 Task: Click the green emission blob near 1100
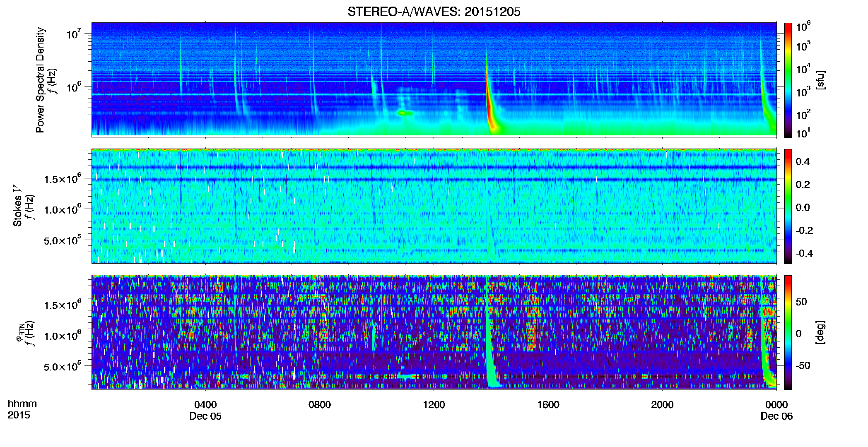pos(405,113)
